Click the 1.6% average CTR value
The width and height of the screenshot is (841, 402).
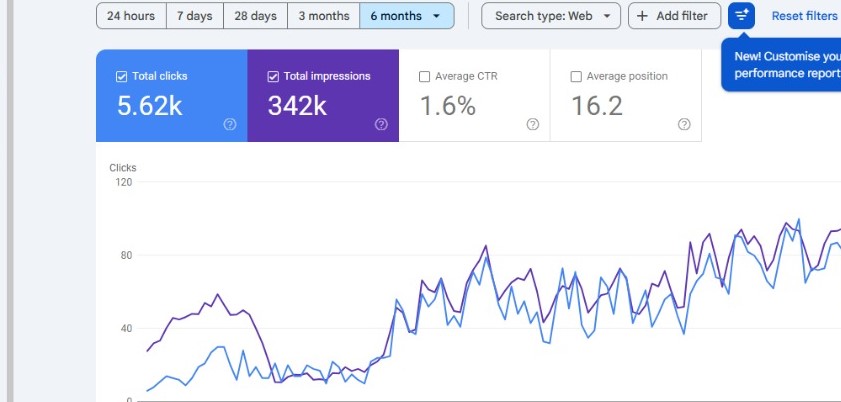[447, 106]
